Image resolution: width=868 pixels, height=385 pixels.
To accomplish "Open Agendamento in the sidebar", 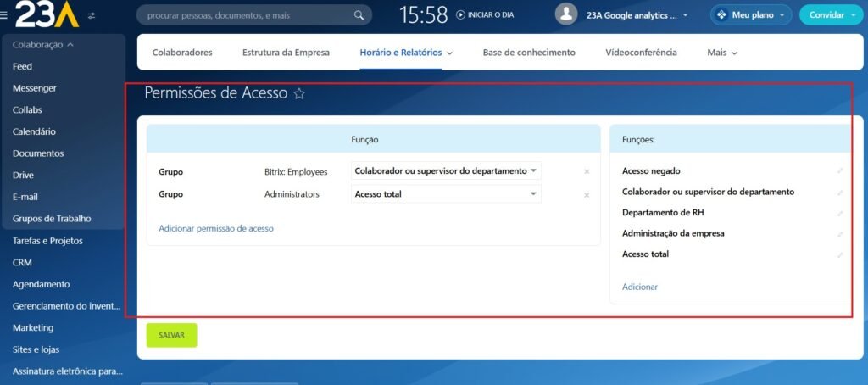I will (x=41, y=284).
